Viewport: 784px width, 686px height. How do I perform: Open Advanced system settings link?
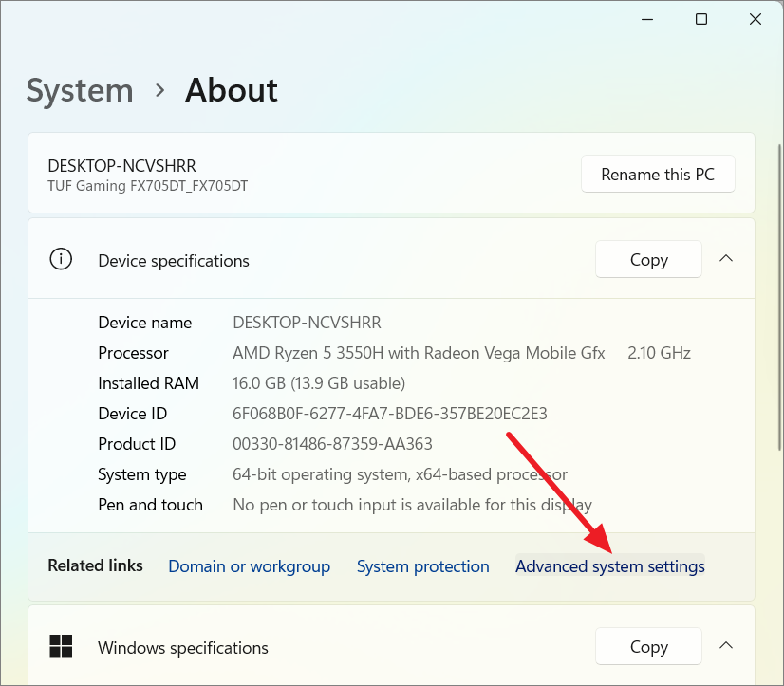click(610, 566)
